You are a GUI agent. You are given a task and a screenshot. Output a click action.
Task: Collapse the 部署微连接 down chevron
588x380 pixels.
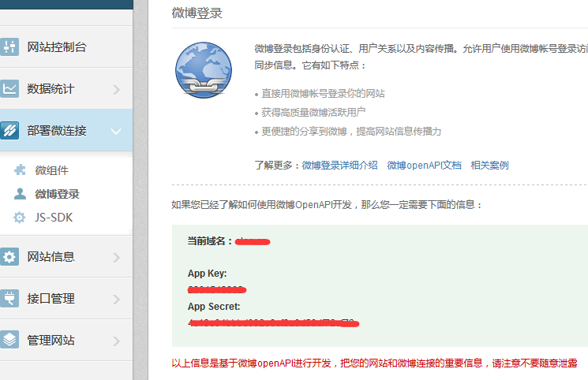(116, 131)
